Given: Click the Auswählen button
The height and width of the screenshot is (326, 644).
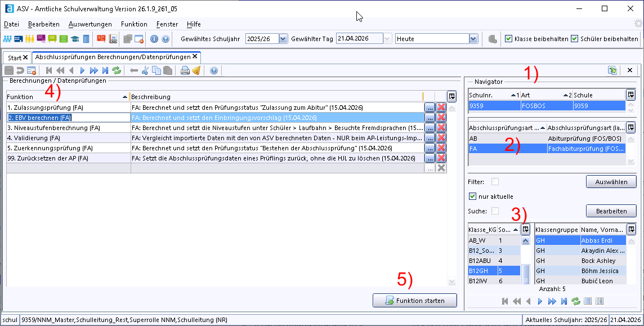Looking at the screenshot, I should click(x=611, y=181).
